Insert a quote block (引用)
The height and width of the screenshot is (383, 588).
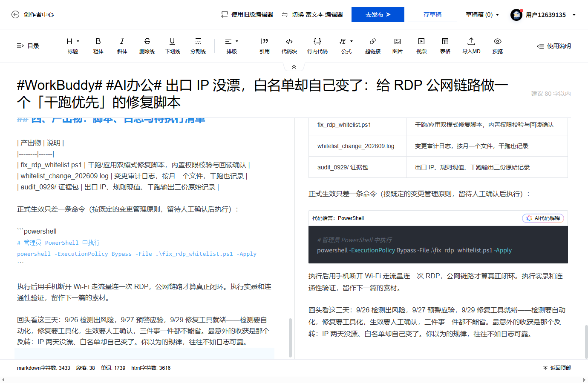click(265, 46)
